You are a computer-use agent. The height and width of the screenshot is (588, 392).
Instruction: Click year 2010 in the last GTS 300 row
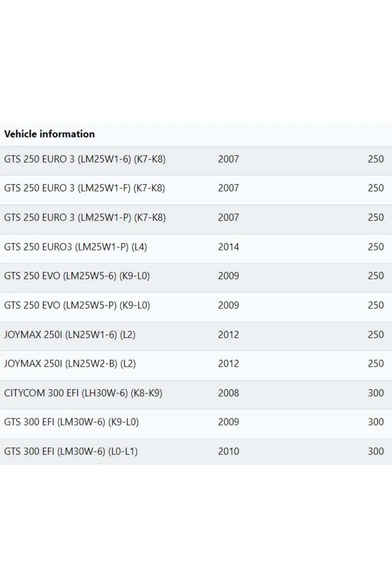click(x=228, y=451)
